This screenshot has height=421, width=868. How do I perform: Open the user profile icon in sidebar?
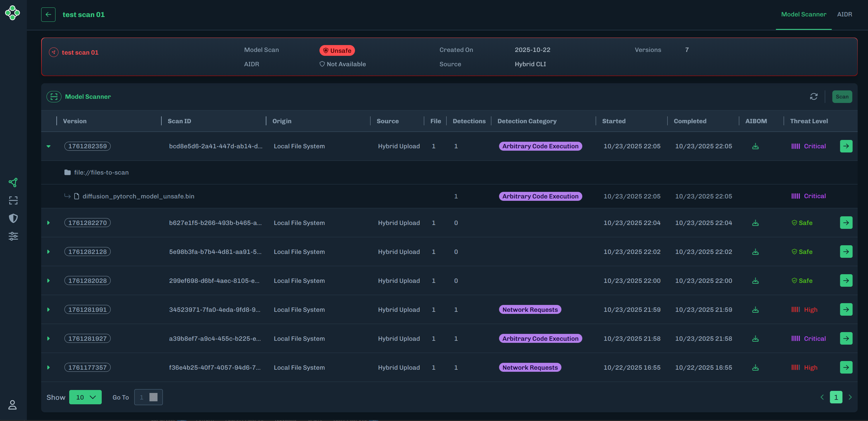click(13, 405)
